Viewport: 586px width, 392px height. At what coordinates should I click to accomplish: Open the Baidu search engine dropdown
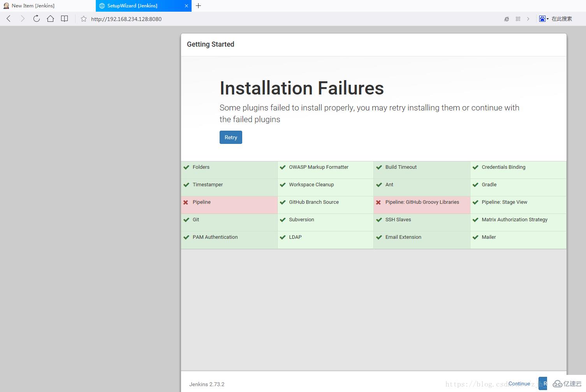point(544,19)
